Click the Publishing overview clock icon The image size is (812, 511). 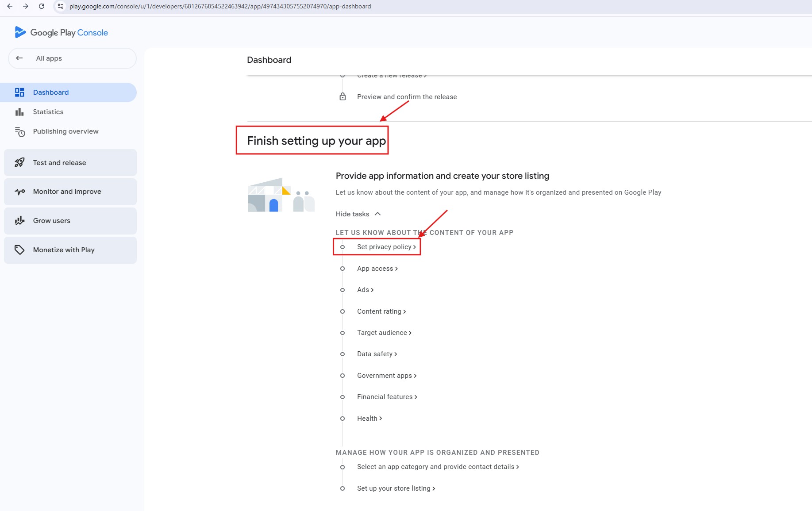pos(19,132)
